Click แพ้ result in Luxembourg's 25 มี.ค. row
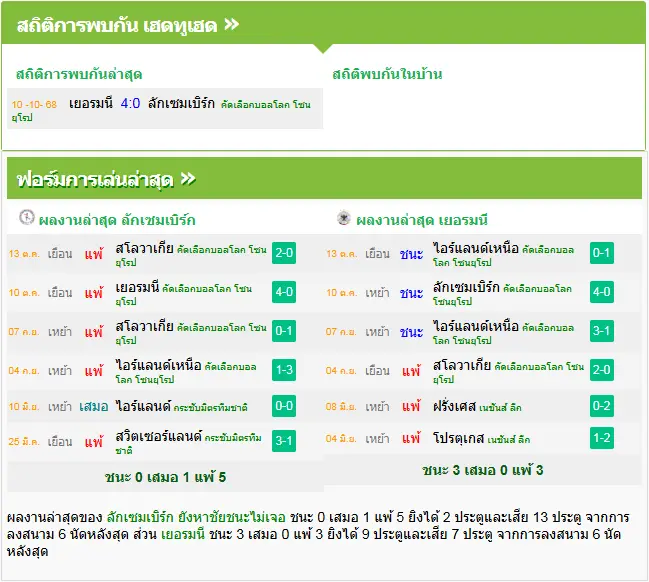 [x=94, y=442]
